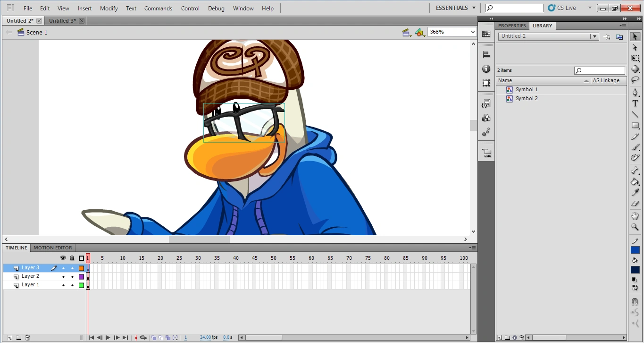Click the blue stroke color swatch
644x343 pixels.
[x=635, y=250]
